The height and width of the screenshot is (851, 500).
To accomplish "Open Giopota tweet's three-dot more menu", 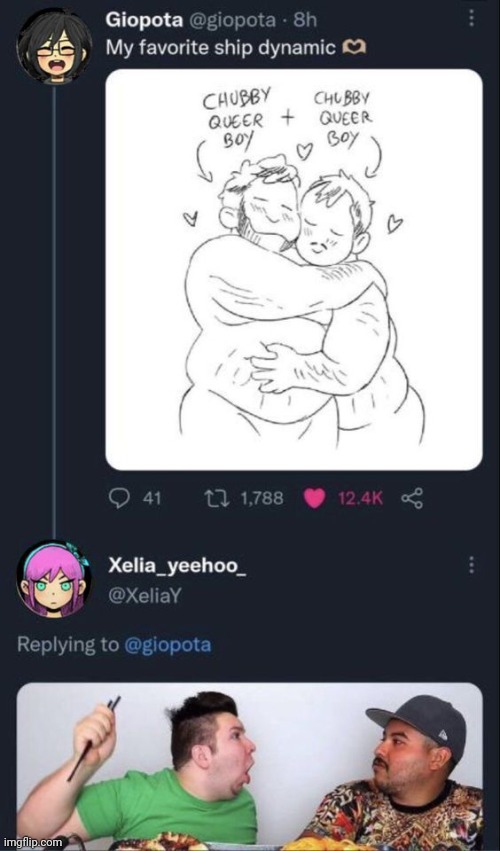I will pyautogui.click(x=471, y=18).
